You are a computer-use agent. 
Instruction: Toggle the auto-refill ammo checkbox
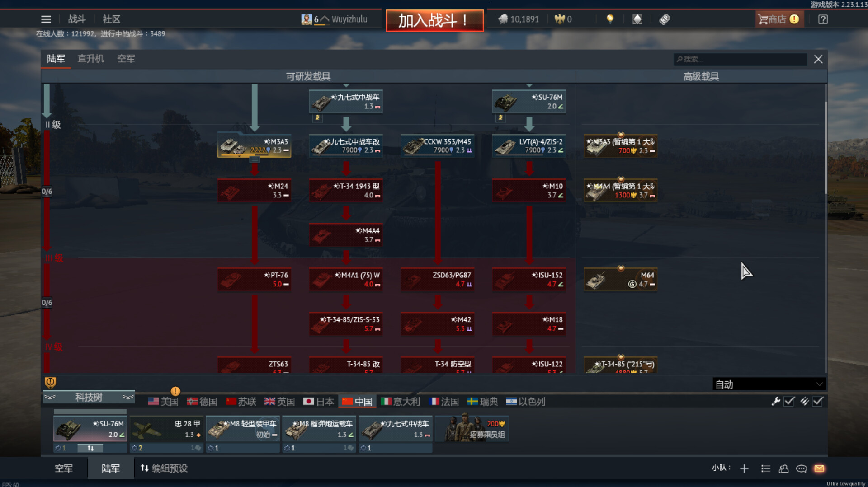click(818, 401)
